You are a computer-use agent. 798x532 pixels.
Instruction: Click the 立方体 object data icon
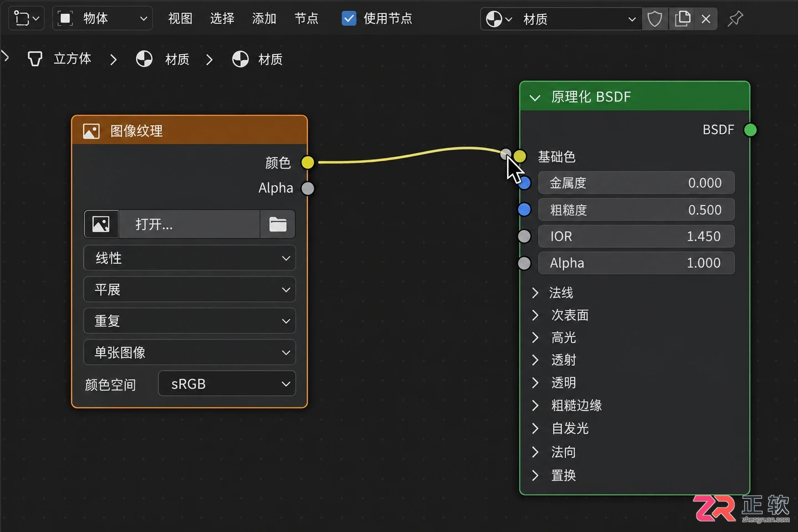tap(35, 59)
